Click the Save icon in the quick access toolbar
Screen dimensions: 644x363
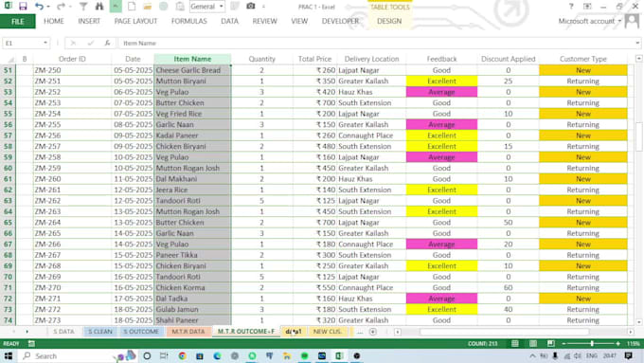point(23,7)
